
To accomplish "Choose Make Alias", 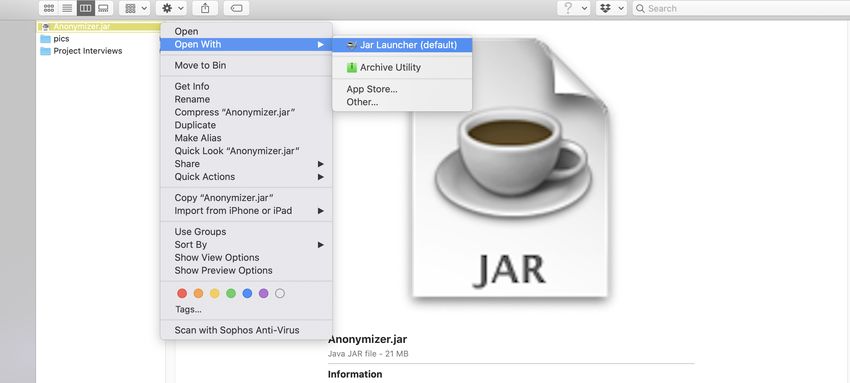I will pyautogui.click(x=246, y=138).
